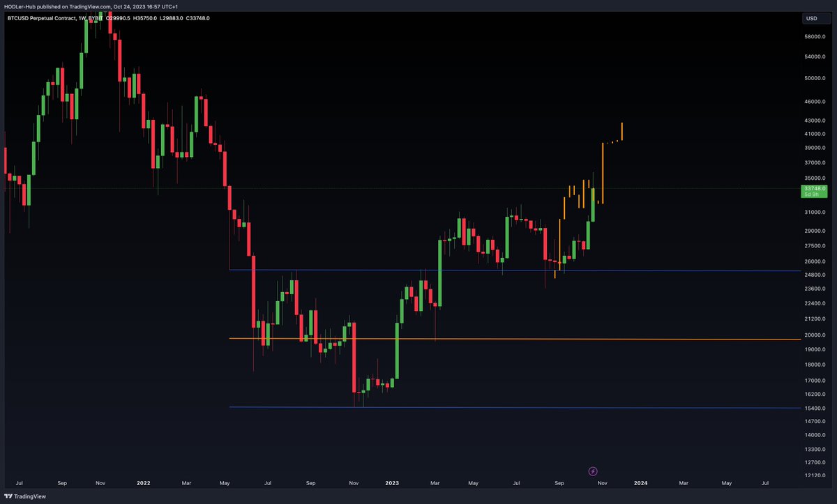Click the 37000.0 price axis label
Image resolution: width=837 pixels, height=504 pixels.
click(815, 162)
